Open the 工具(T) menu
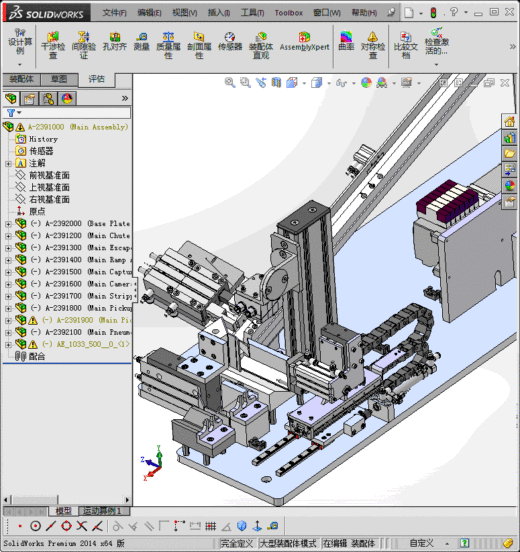The height and width of the screenshot is (552, 520). 252,13
